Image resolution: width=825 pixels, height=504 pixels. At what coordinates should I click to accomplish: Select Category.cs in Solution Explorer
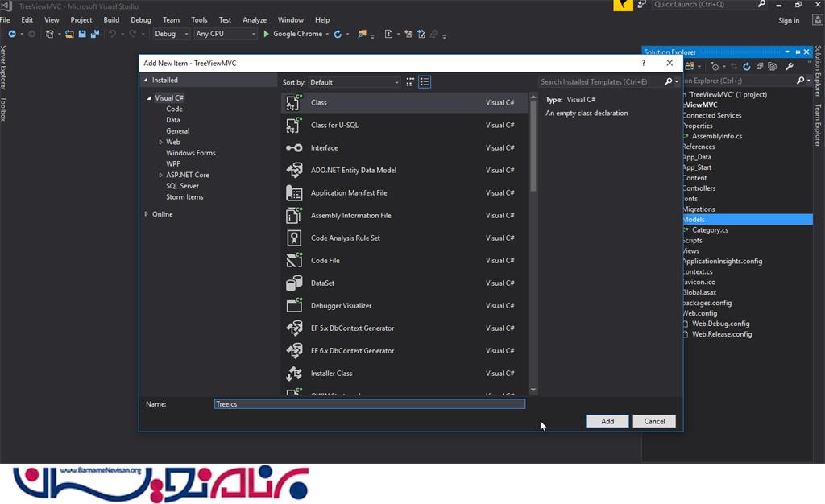(x=710, y=230)
